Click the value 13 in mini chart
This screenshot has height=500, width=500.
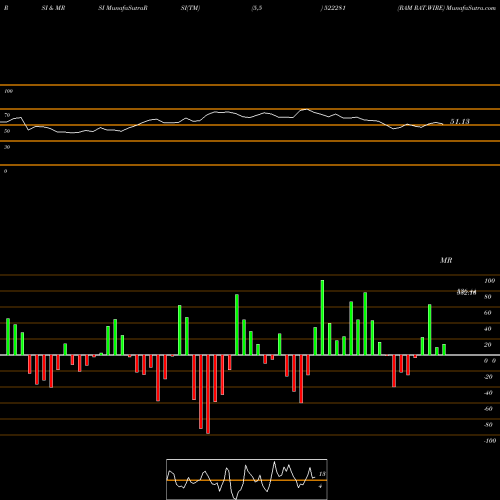click(x=322, y=474)
